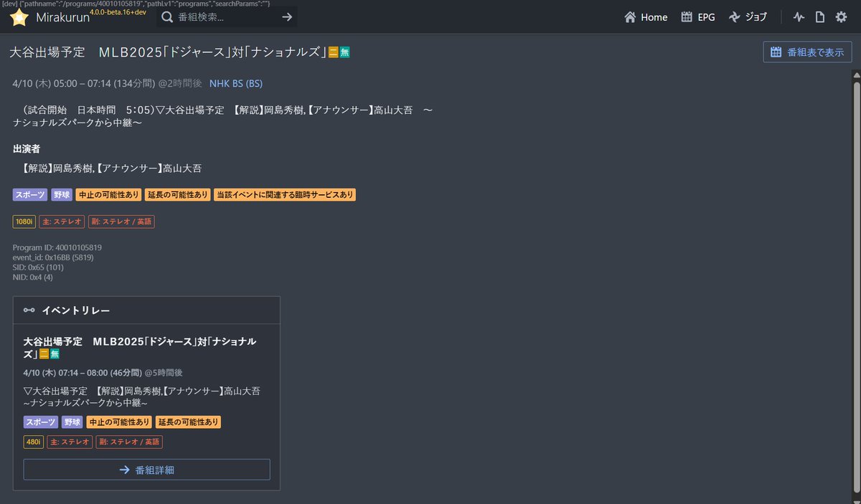The width and height of the screenshot is (861, 504).
Task: Open the logs document icon
Action: [819, 17]
